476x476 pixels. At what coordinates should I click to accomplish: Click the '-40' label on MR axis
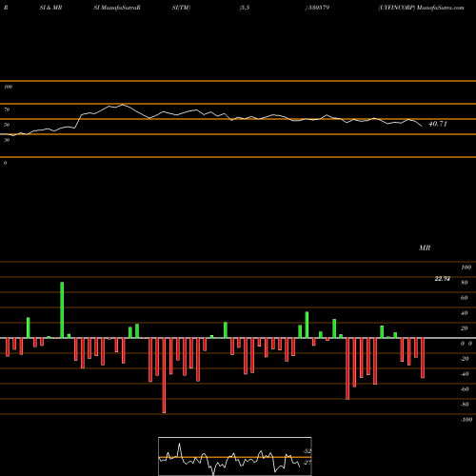(465, 374)
